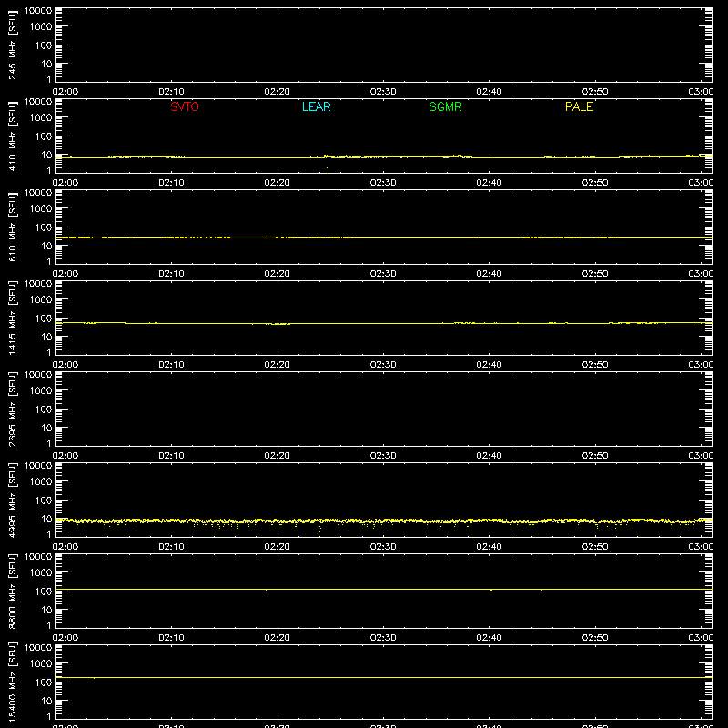Click 03:00 tick under the 4995 MHz panel
The height and width of the screenshot is (728, 728).
701,547
